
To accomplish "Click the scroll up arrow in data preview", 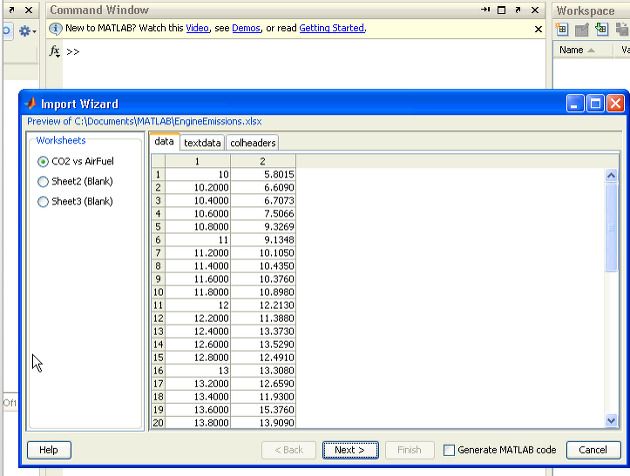I will coord(611,175).
